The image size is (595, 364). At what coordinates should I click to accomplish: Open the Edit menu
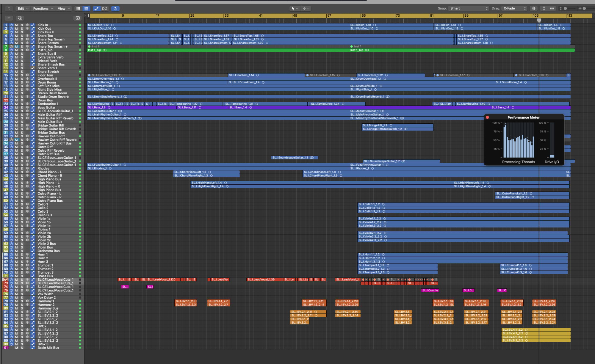coord(23,9)
